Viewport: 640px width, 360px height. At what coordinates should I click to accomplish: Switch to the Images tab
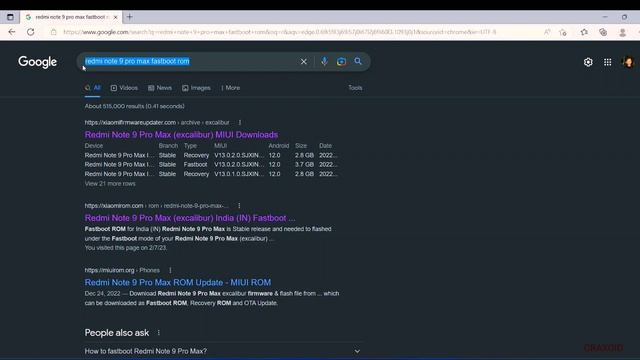[196, 88]
